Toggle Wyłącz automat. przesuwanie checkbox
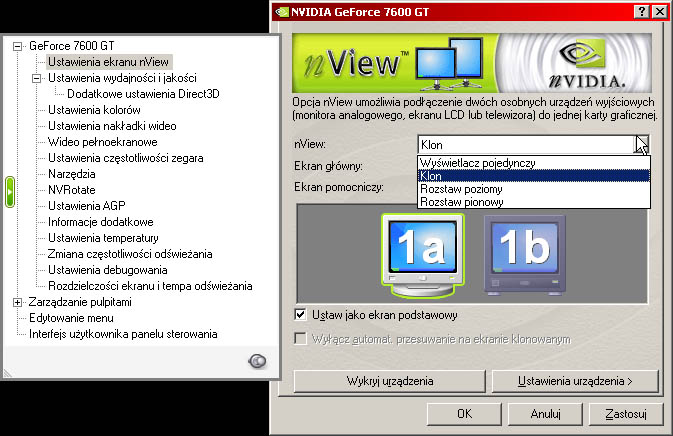 click(x=300, y=339)
